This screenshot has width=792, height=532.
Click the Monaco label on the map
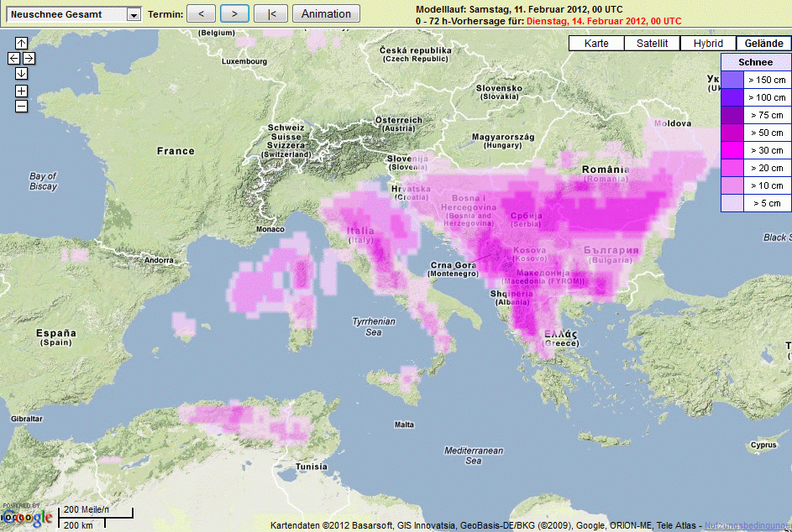pos(270,229)
